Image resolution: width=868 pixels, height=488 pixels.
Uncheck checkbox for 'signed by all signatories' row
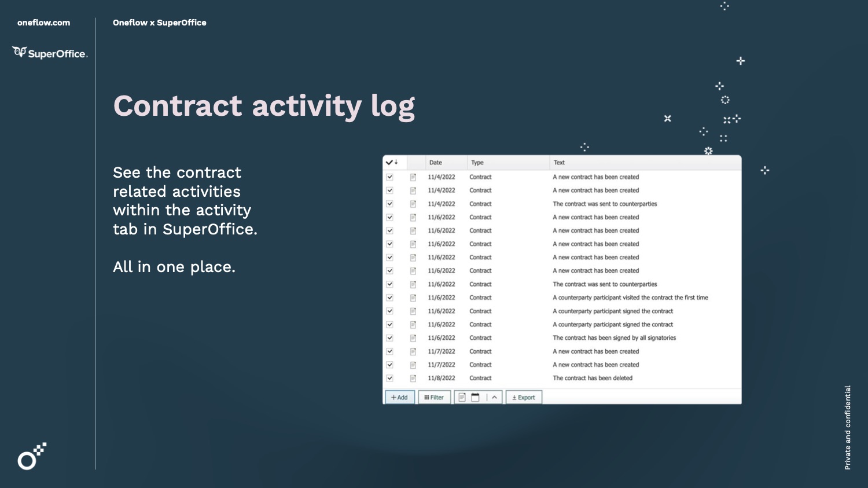click(389, 338)
